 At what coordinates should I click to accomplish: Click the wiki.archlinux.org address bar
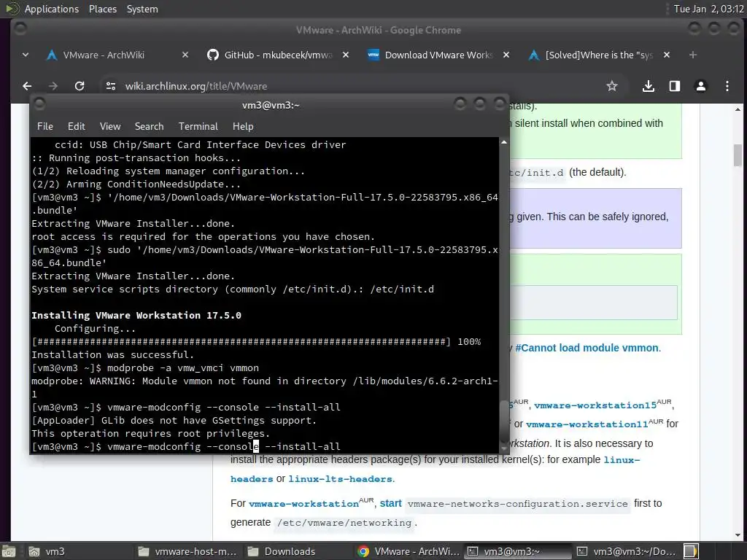click(x=352, y=86)
